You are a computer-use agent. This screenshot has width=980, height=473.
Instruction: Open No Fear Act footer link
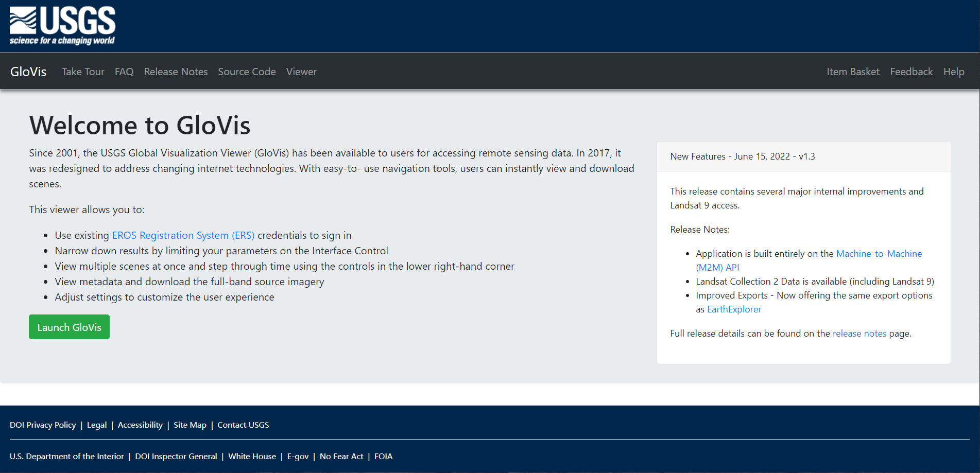[x=341, y=457]
